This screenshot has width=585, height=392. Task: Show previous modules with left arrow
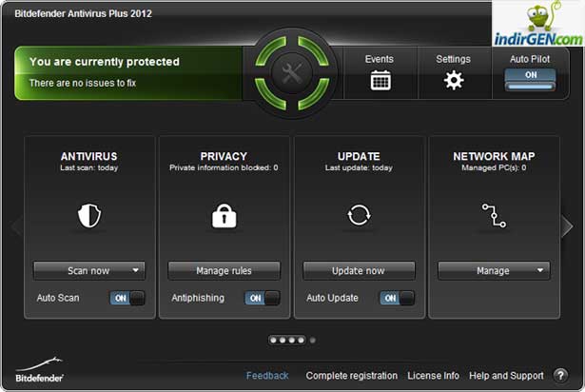point(16,226)
